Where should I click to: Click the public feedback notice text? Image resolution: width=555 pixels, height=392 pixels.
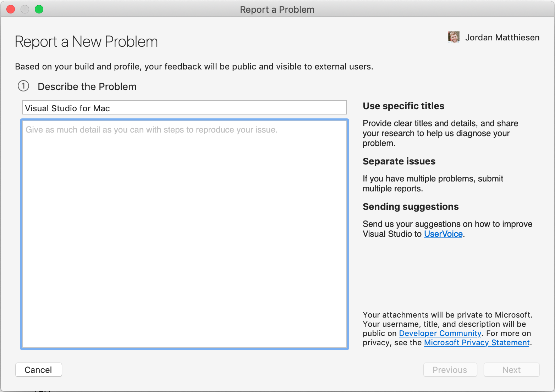click(x=194, y=67)
